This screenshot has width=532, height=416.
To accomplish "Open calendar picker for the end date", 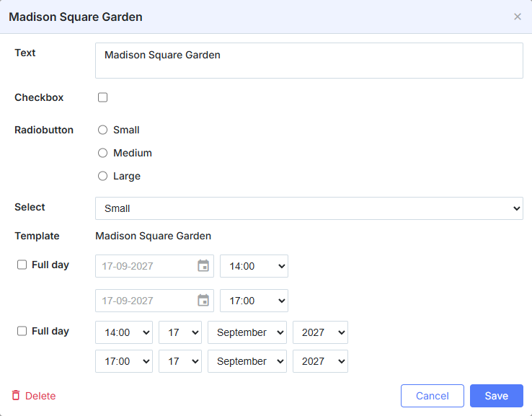I will [203, 301].
